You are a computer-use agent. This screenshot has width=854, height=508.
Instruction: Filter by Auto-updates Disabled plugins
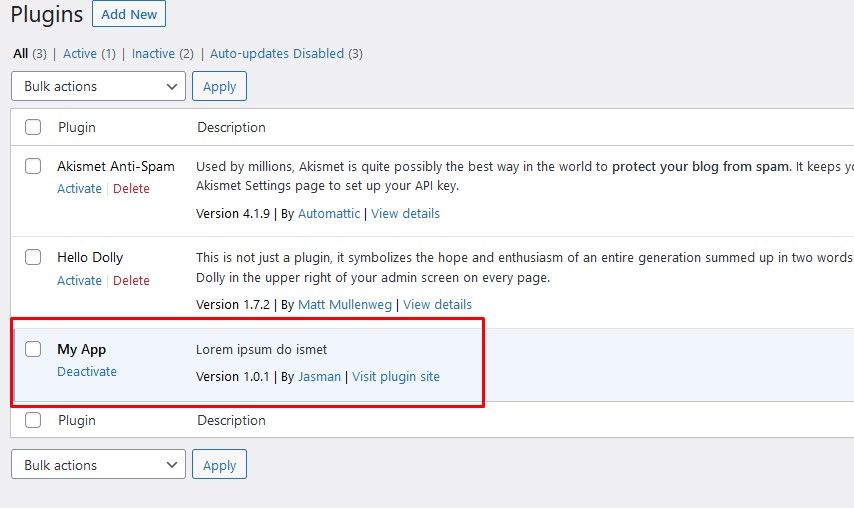click(x=276, y=54)
